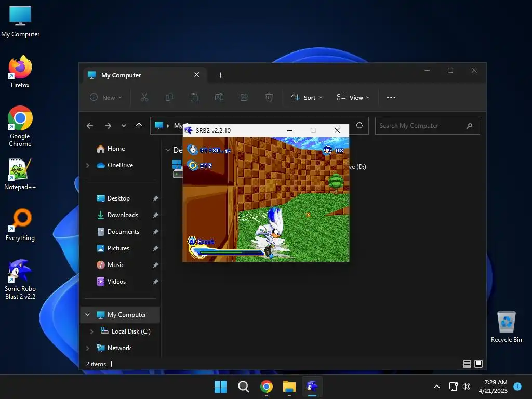Click the search magnifier in Explorer search box
The image size is (532, 399).
[x=469, y=126]
